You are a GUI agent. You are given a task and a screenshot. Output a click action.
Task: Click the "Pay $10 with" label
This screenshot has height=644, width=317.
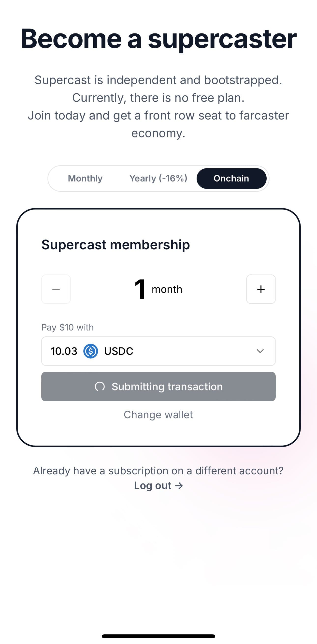tap(67, 327)
